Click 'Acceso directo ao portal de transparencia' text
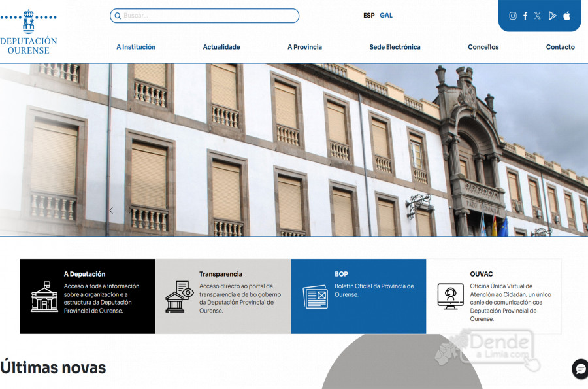This screenshot has height=389, width=588. 240,298
